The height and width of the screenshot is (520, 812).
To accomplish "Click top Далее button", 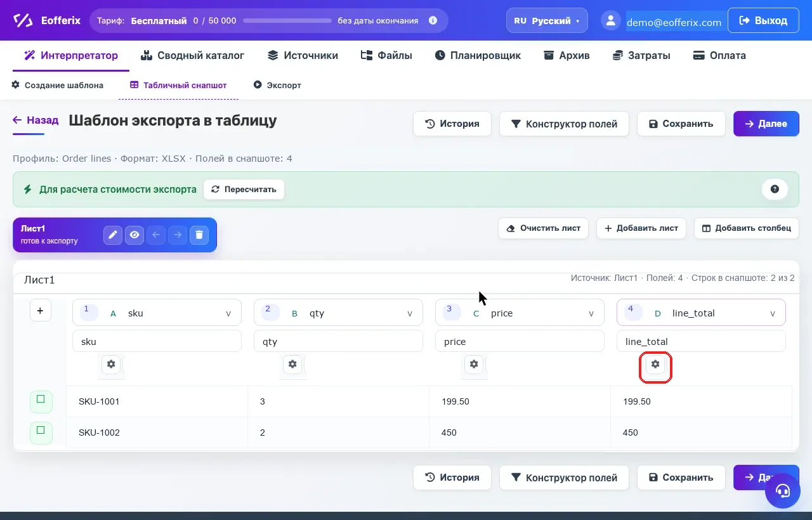I will [x=766, y=124].
